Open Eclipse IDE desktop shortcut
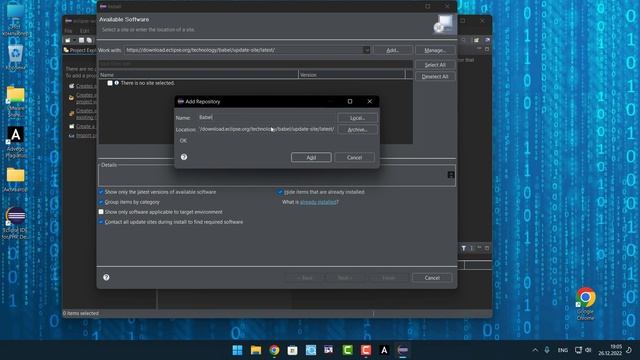 tap(16, 223)
